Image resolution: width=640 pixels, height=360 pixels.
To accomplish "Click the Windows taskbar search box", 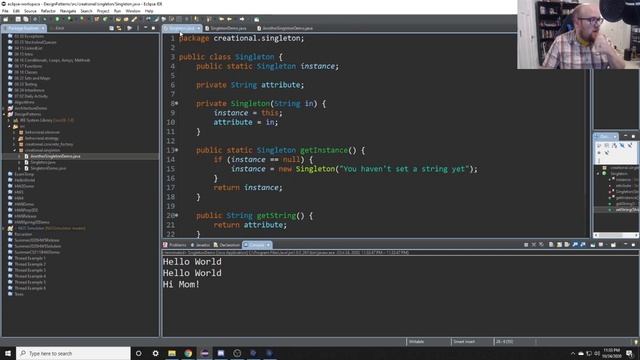I will (73, 353).
